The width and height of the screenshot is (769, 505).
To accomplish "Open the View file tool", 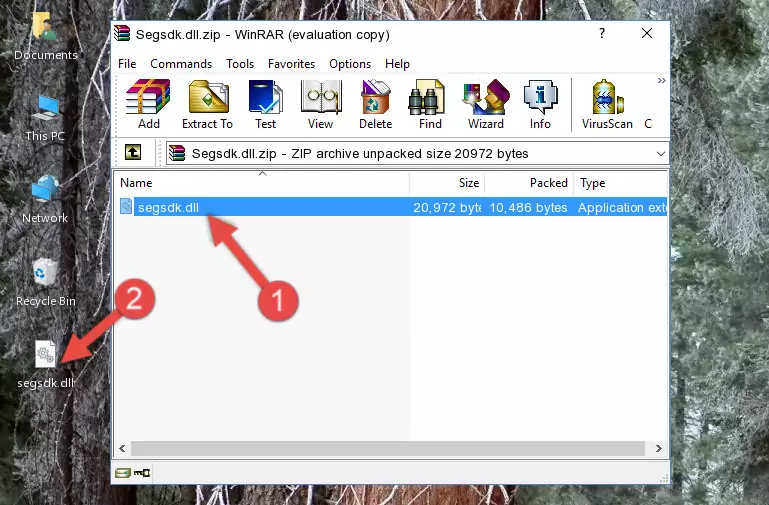I will (321, 104).
